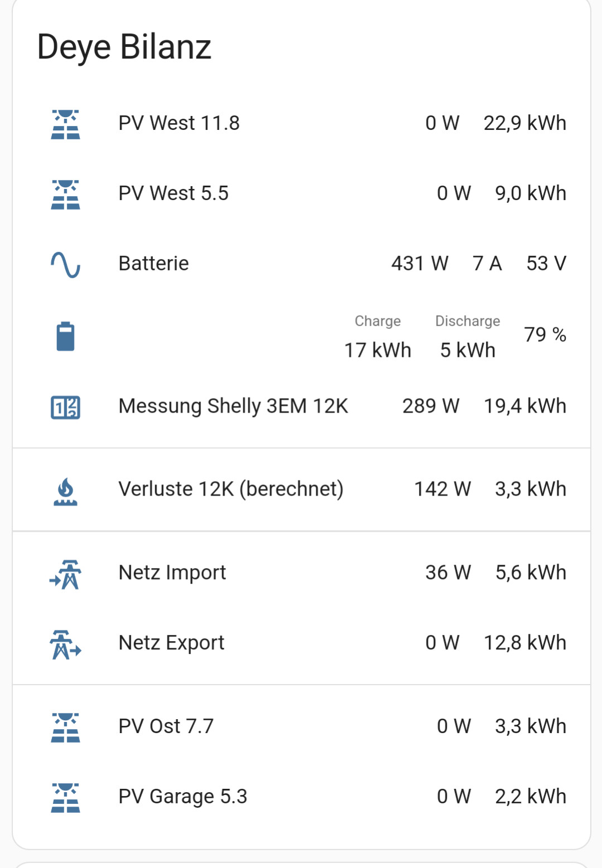The width and height of the screenshot is (602, 868).
Task: Open the Netz Export tower icon
Action: [x=65, y=644]
